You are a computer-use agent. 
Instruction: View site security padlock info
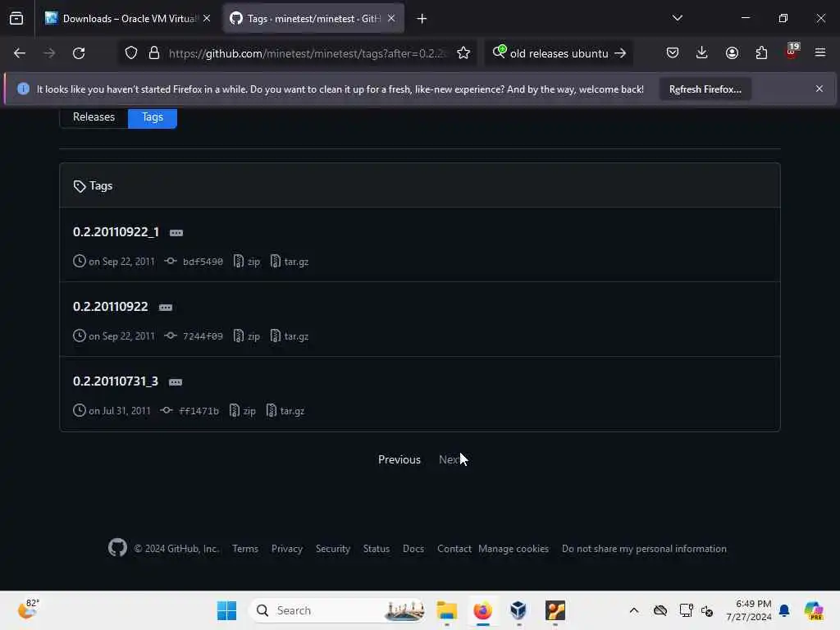point(154,53)
